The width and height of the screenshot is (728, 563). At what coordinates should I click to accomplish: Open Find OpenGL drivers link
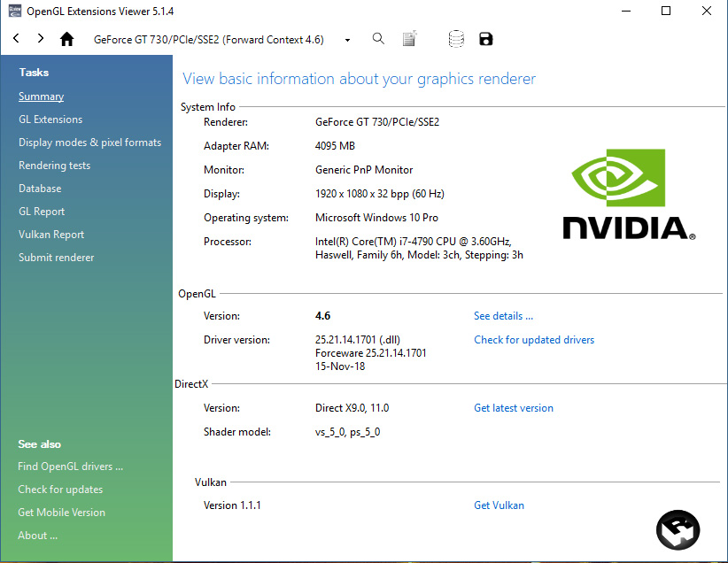[71, 466]
